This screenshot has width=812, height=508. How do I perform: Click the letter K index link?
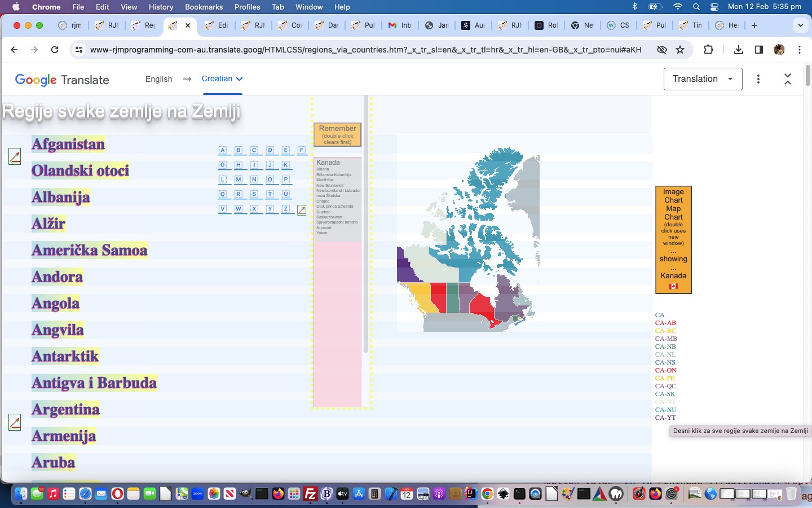(286, 165)
